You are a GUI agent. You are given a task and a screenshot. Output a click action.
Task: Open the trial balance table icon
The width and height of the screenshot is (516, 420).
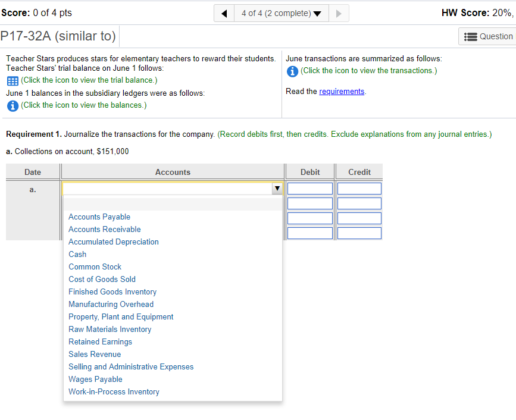click(12, 80)
